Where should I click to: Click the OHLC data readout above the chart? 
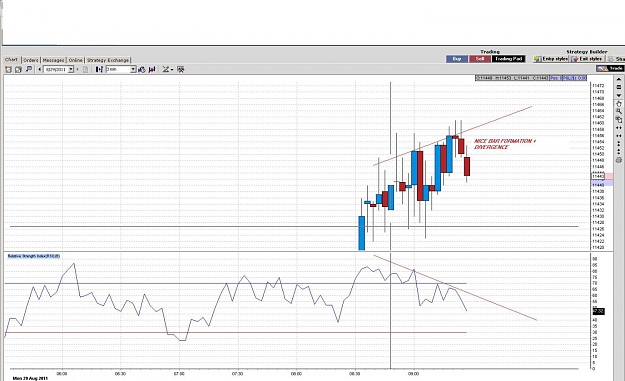[x=512, y=78]
